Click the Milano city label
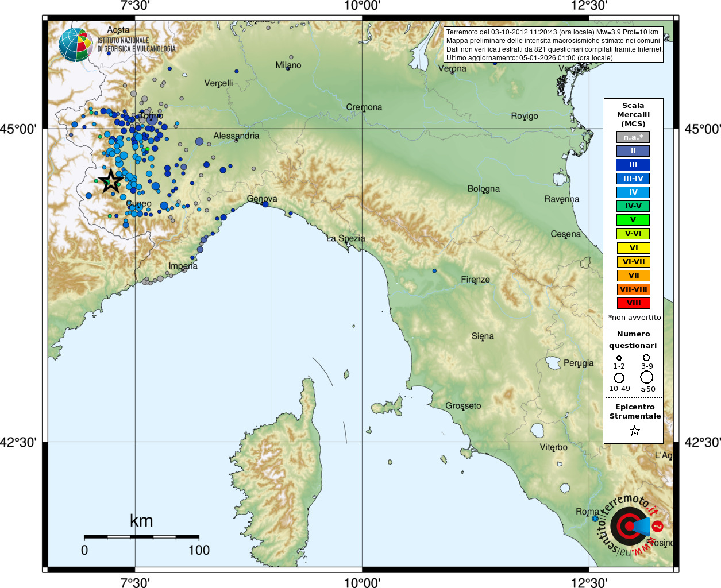The height and width of the screenshot is (588, 721). [288, 65]
